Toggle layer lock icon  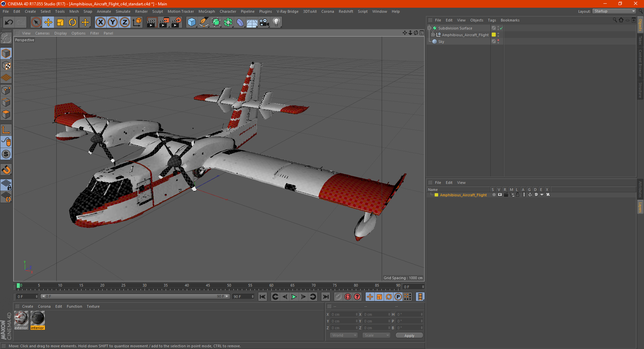(518, 195)
